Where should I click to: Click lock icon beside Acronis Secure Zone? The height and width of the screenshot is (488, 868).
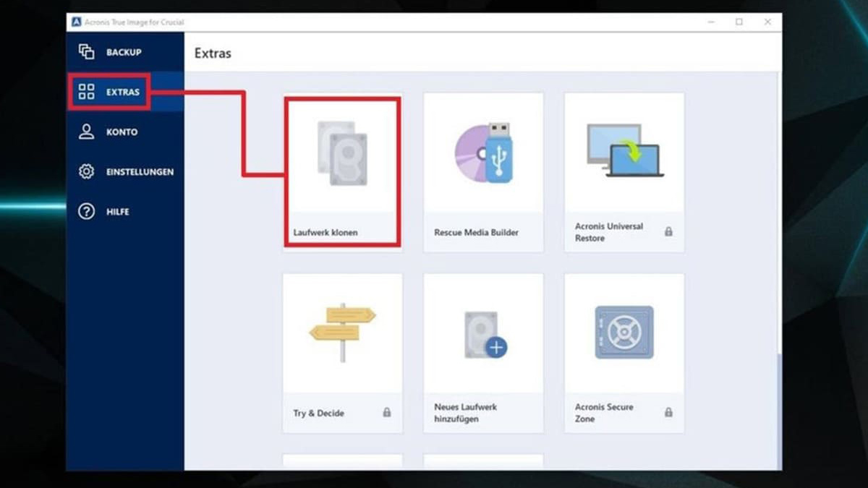(x=668, y=413)
